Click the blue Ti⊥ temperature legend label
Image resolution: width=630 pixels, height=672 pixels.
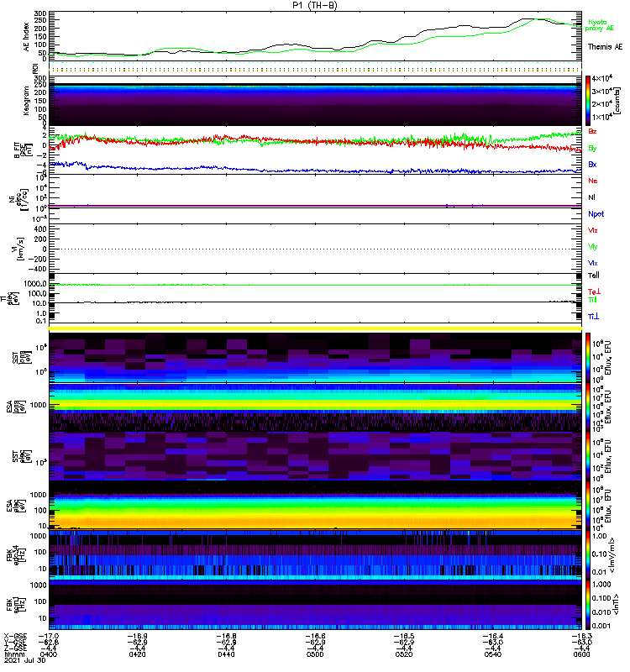coord(594,316)
